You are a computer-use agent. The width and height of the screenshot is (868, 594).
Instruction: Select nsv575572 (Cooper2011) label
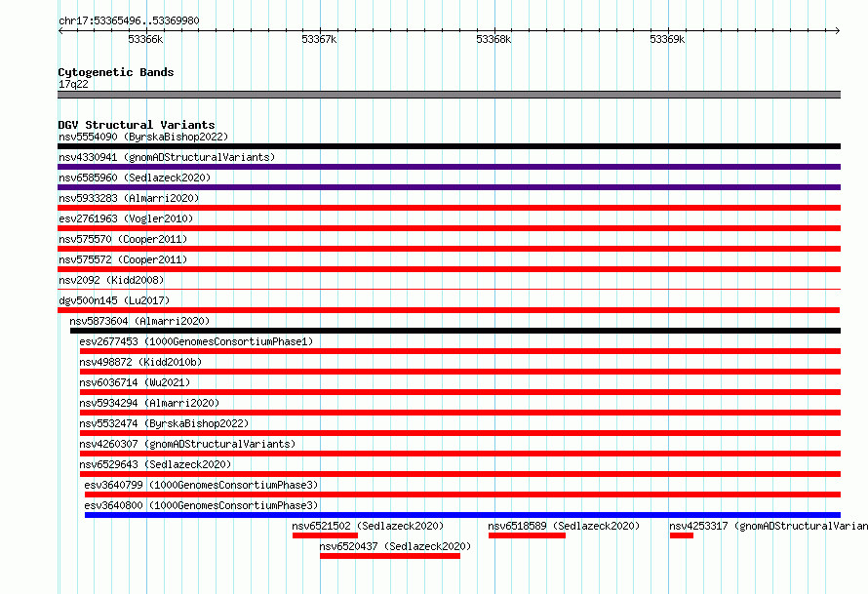tap(123, 259)
